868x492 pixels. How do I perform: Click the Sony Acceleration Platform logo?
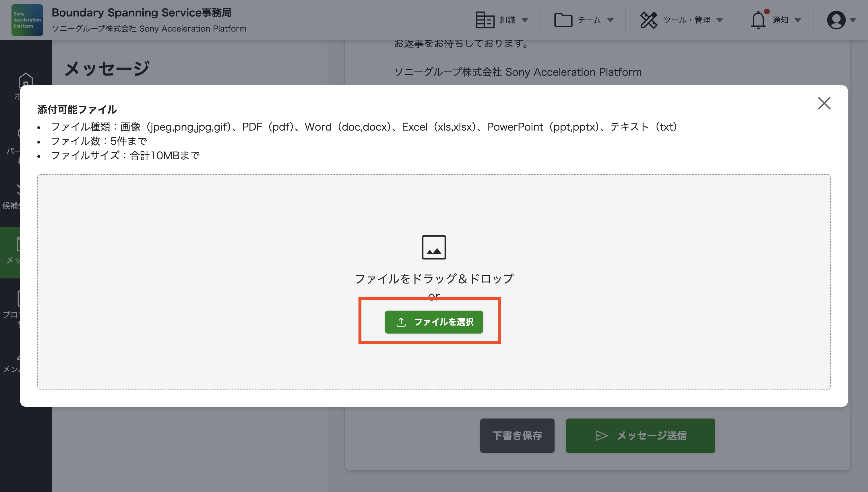[x=27, y=20]
